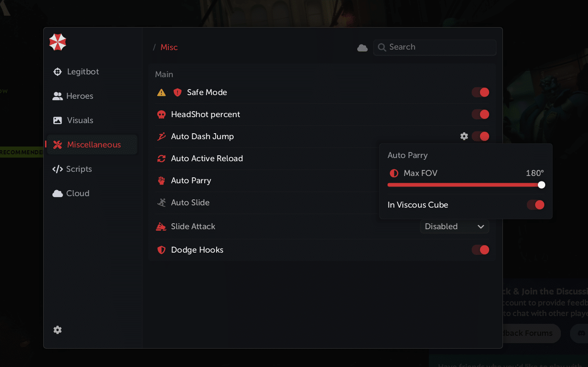Click the Safe Mode warning triangle icon
This screenshot has height=367, width=588.
click(161, 93)
